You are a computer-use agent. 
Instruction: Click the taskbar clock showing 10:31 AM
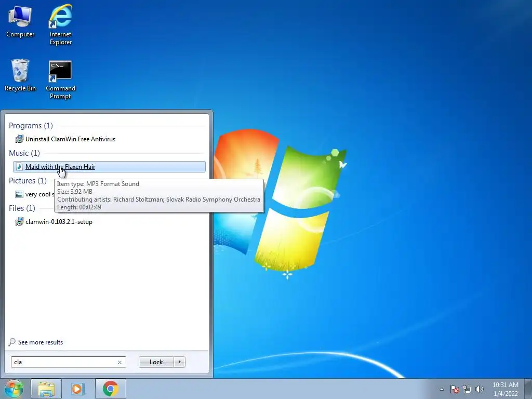(505, 389)
